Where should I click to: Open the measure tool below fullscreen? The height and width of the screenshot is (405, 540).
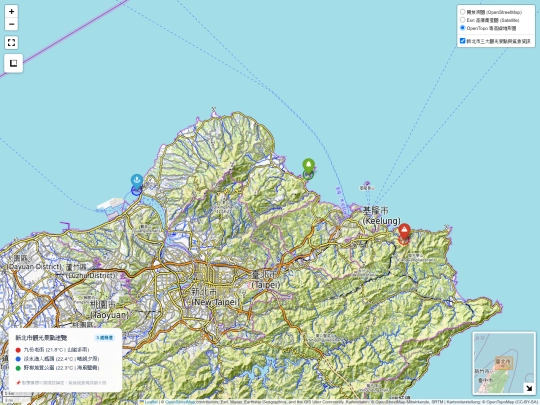coord(13,63)
